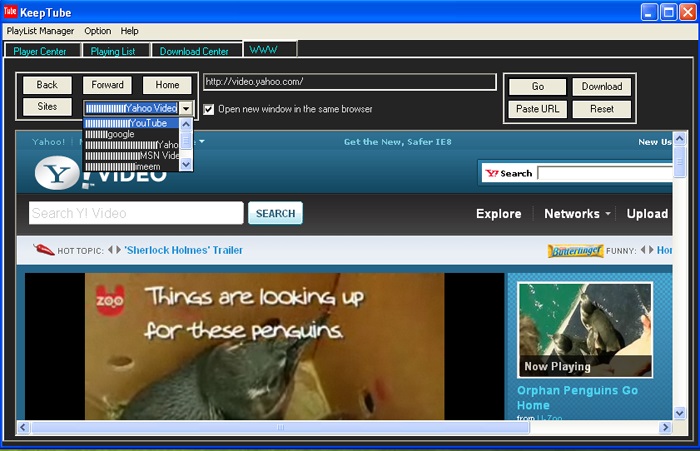700x451 pixels.
Task: Click the horizontal scrollbar thumb
Action: (x=280, y=427)
